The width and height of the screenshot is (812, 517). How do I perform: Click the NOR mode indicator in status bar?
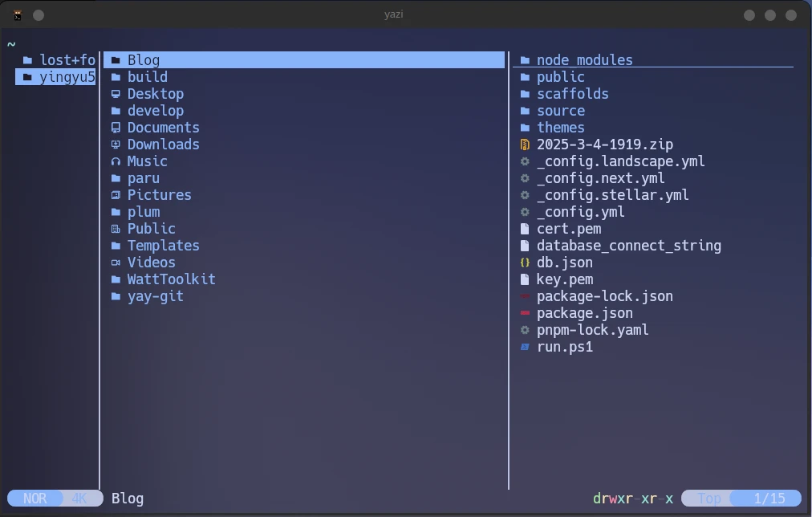[35, 499]
